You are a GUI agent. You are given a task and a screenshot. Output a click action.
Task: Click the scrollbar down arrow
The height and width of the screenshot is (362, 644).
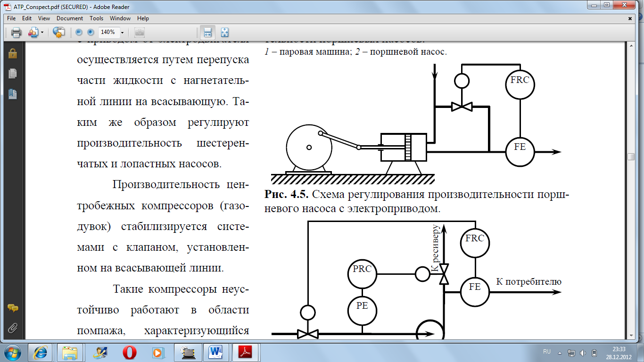(631, 335)
